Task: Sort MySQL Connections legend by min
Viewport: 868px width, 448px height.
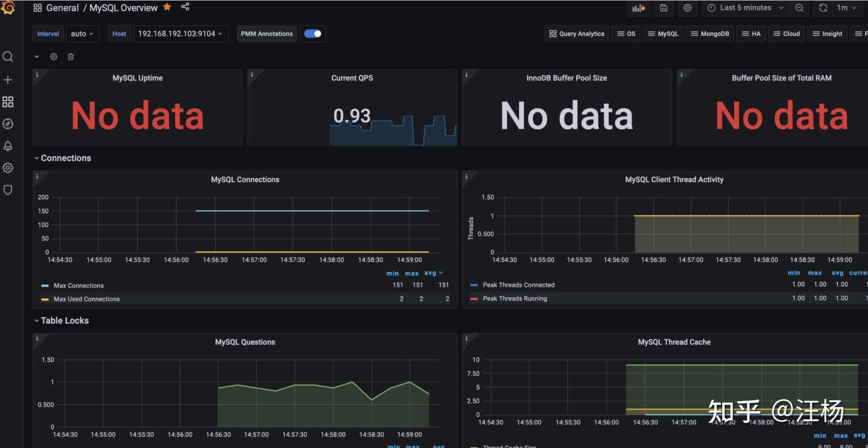Action: [x=392, y=273]
